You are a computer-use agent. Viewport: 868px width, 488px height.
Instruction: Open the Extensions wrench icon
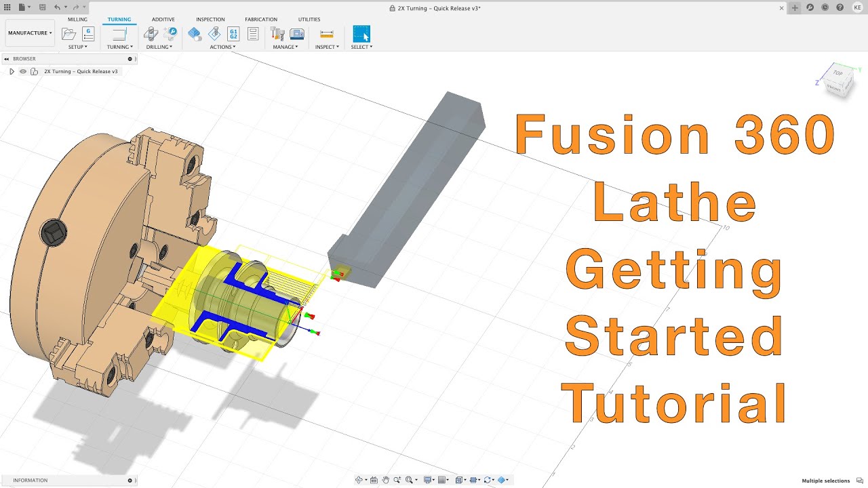pyautogui.click(x=810, y=7)
